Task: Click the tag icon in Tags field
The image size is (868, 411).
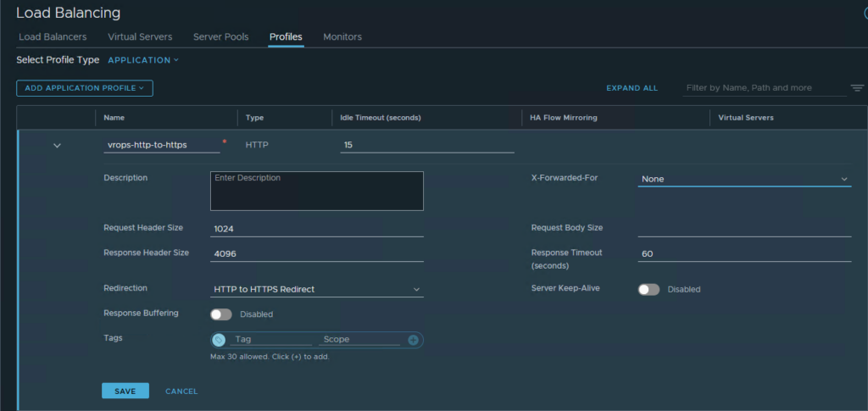Action: 219,340
